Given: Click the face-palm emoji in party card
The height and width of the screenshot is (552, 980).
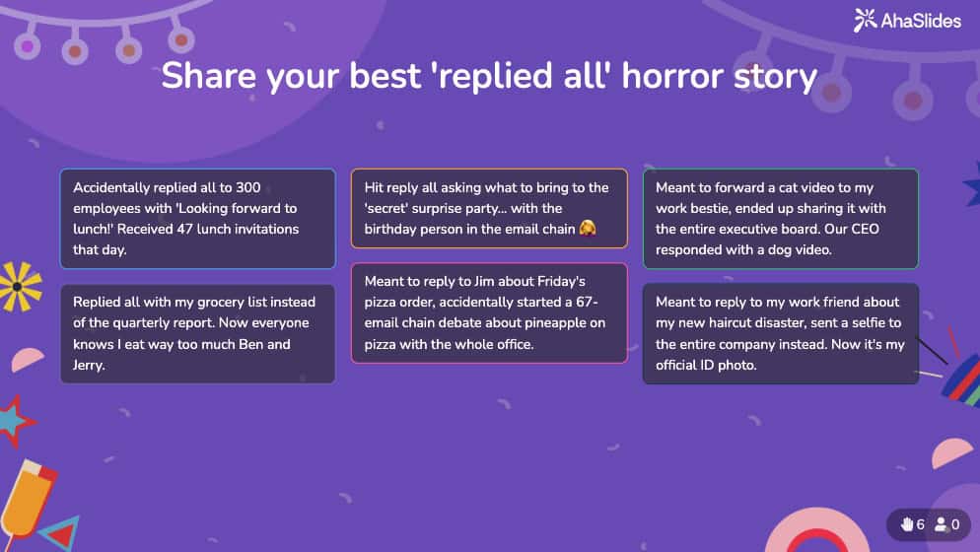Looking at the screenshot, I should pos(588,228).
